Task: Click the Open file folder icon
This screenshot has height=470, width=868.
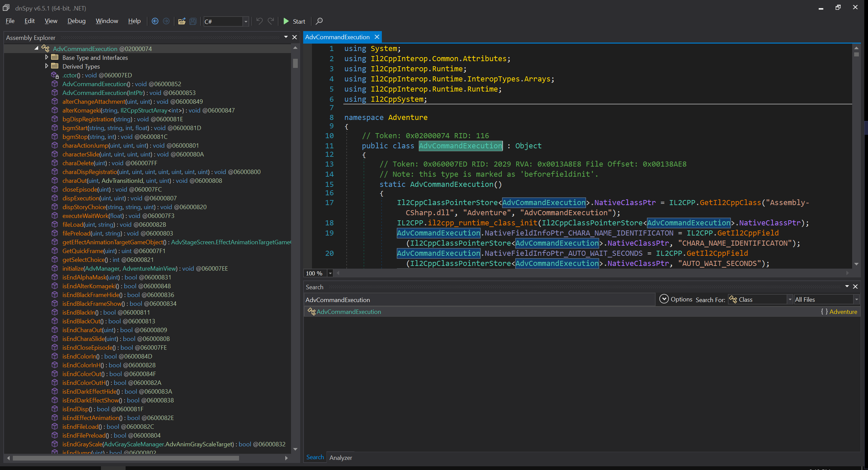Action: pos(182,21)
